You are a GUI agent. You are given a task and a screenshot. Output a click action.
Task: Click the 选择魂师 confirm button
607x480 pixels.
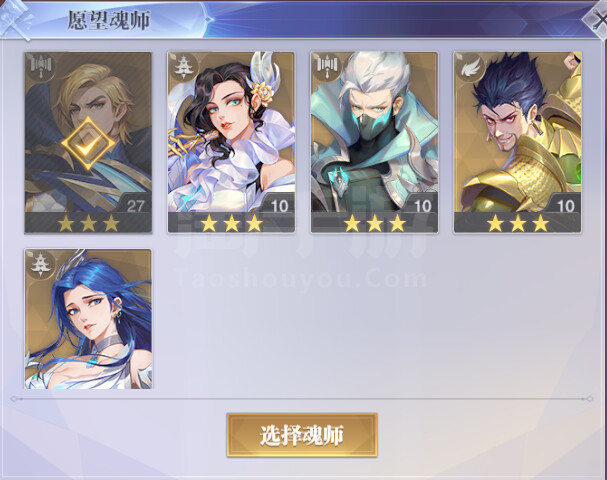(302, 435)
